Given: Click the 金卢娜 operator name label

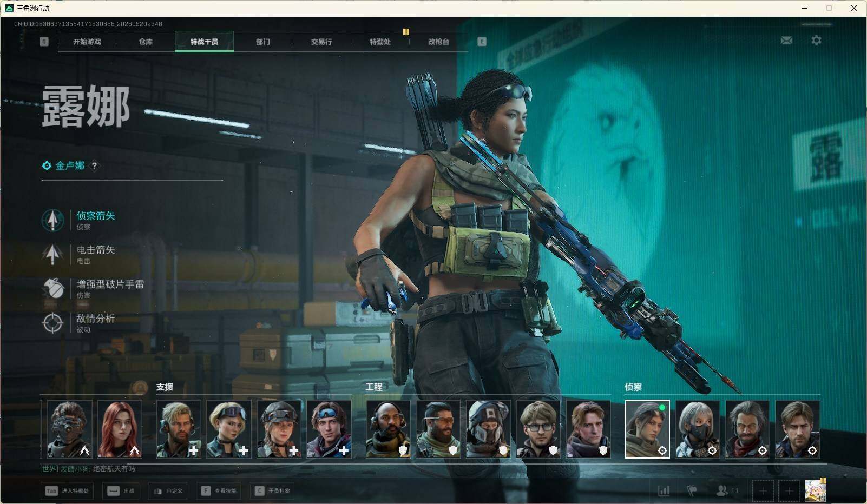Looking at the screenshot, I should [70, 165].
